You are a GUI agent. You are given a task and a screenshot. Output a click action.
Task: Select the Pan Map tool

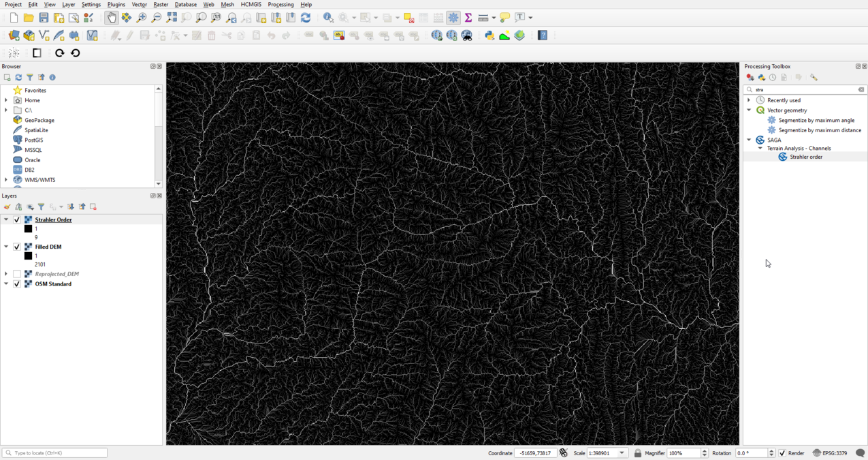pos(110,18)
